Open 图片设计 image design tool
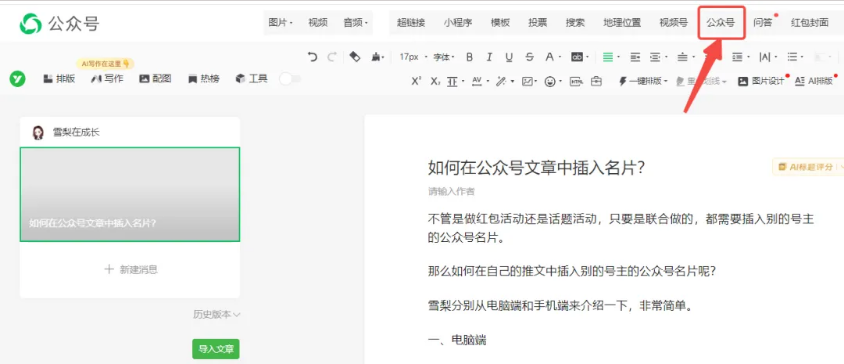Viewport: 844px width, 364px height. click(x=761, y=81)
